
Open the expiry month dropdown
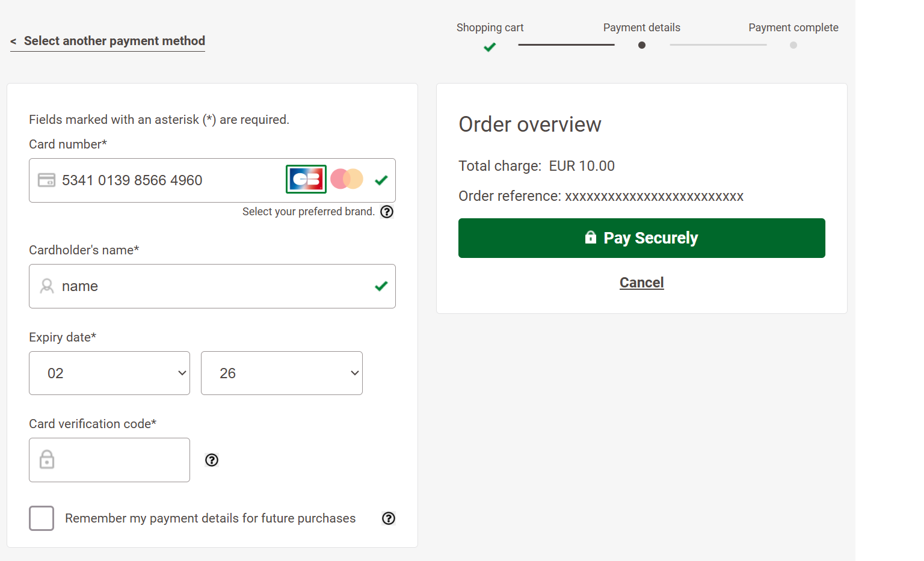point(109,373)
